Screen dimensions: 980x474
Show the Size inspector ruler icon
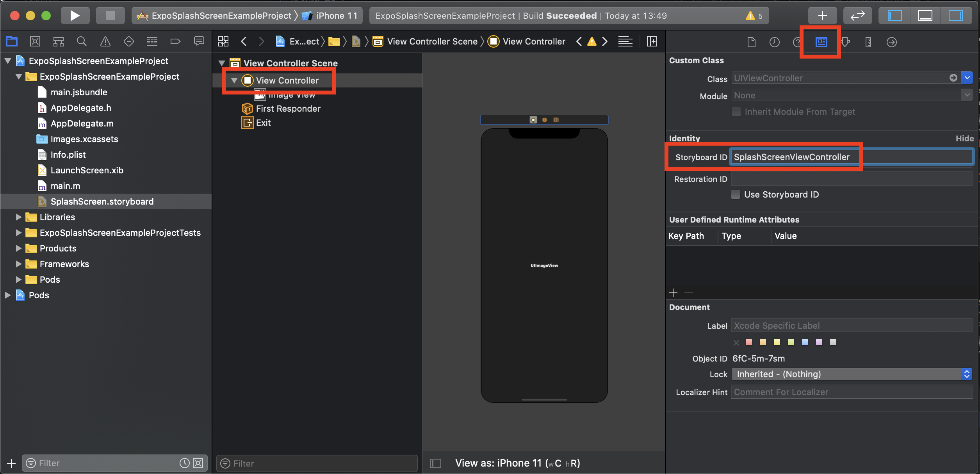(x=868, y=42)
